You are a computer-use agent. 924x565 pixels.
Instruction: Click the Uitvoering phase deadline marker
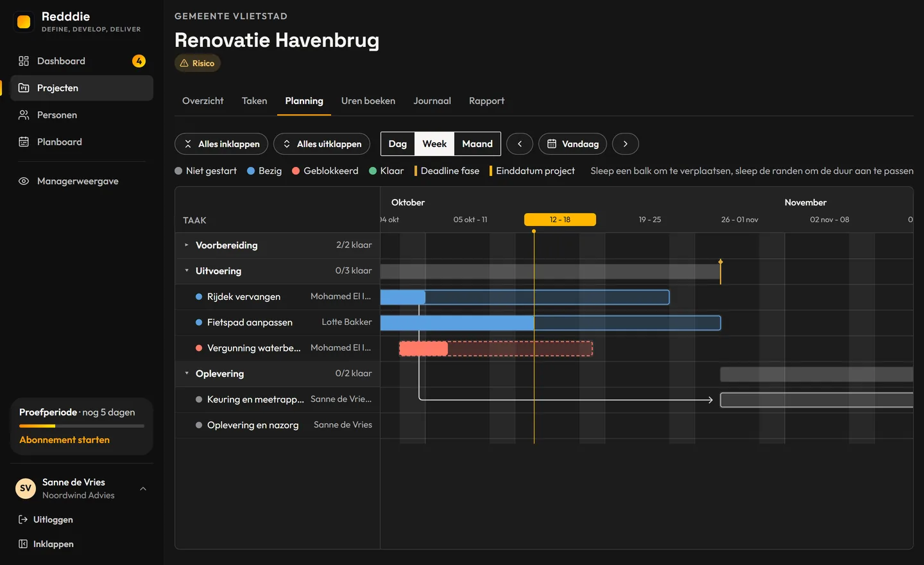click(x=721, y=271)
